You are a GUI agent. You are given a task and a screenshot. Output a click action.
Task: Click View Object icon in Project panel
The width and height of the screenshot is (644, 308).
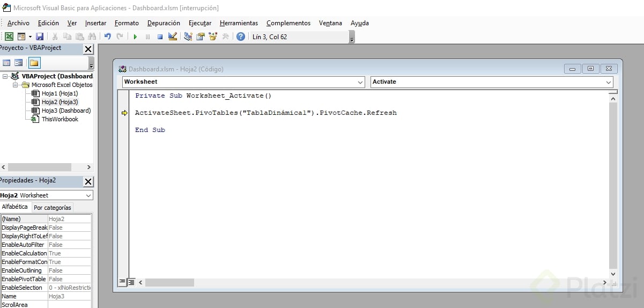(19, 63)
